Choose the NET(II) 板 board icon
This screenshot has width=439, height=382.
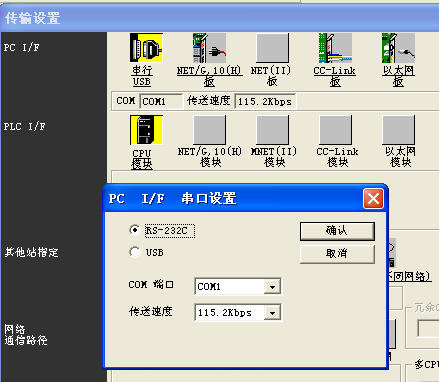click(x=272, y=48)
